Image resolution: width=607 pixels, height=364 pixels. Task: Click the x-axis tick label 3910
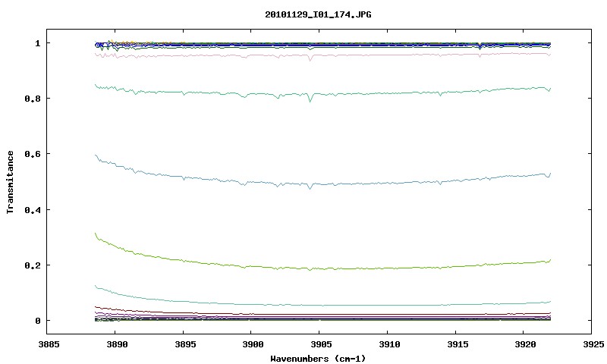[x=389, y=344]
